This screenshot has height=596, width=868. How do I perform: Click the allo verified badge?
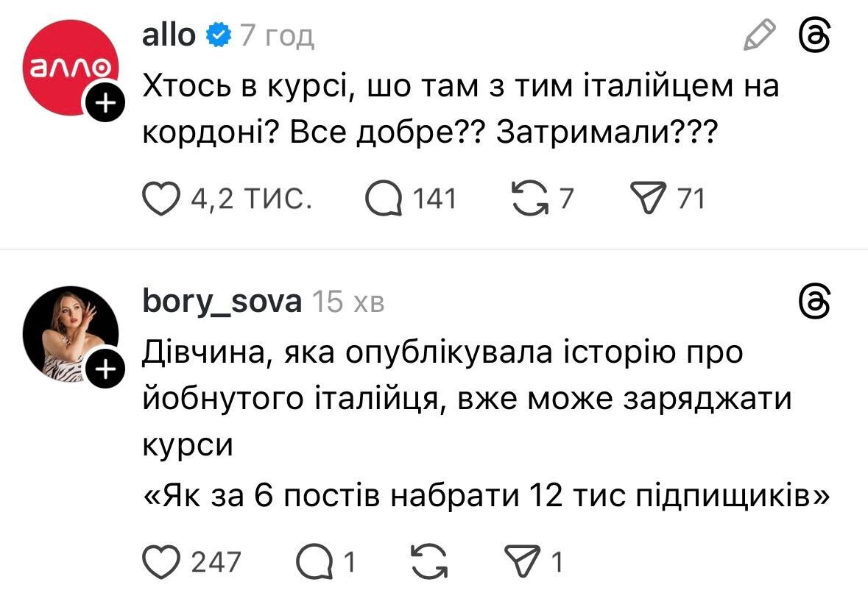pos(219,35)
